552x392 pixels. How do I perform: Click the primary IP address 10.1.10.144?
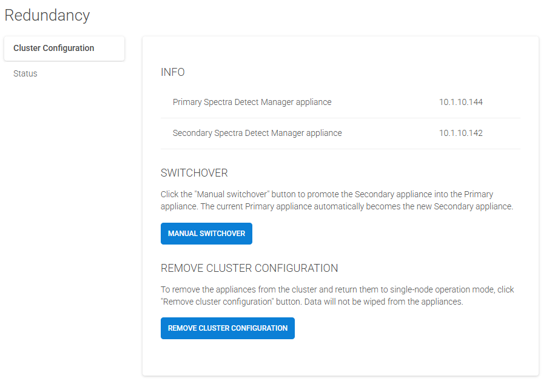pyautogui.click(x=460, y=102)
